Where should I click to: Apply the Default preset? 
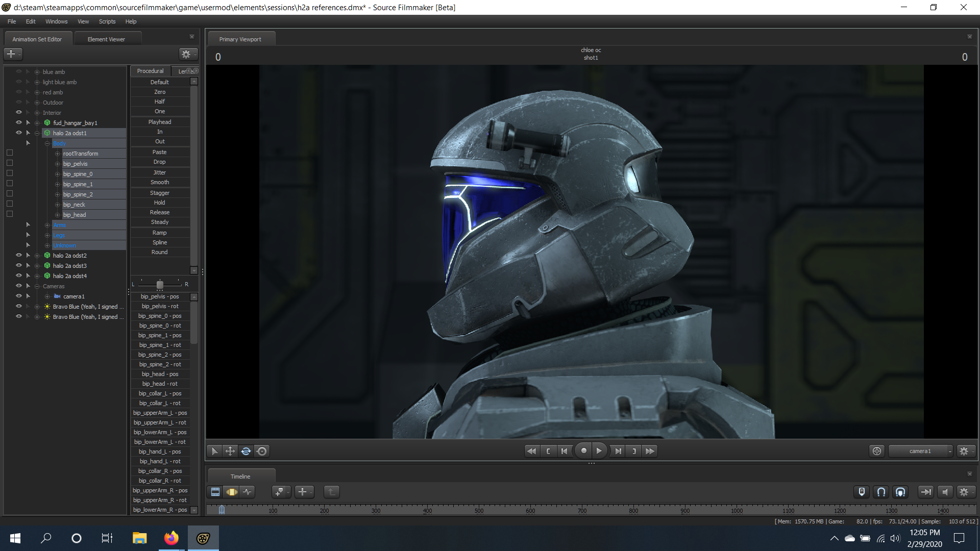[x=160, y=82]
